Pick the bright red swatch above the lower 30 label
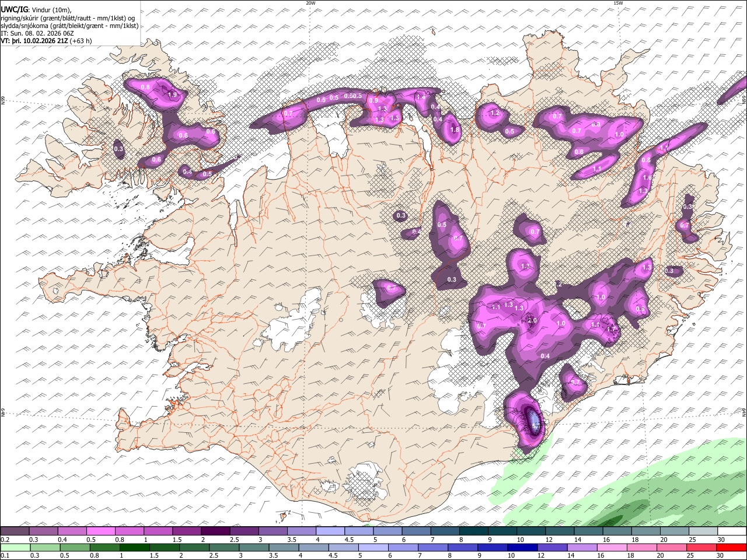Image resolution: width=747 pixels, height=560 pixels. click(731, 547)
